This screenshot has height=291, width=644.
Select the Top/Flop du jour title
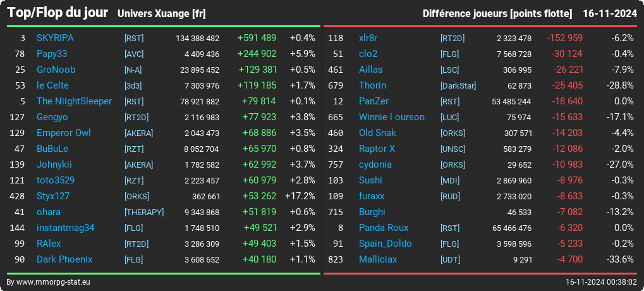click(58, 13)
